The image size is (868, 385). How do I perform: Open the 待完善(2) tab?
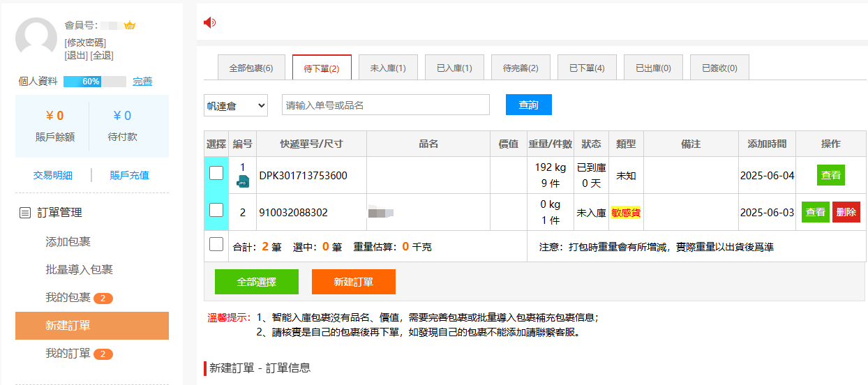[521, 68]
